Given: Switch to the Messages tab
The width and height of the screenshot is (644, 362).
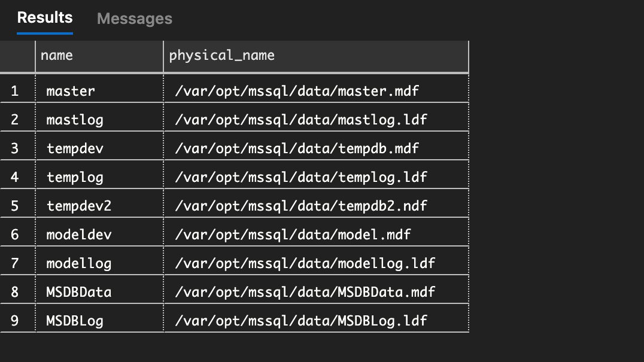Looking at the screenshot, I should [134, 19].
